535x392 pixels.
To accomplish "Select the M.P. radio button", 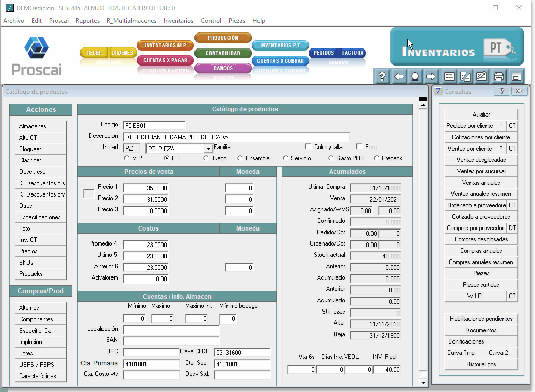I will pos(126,158).
